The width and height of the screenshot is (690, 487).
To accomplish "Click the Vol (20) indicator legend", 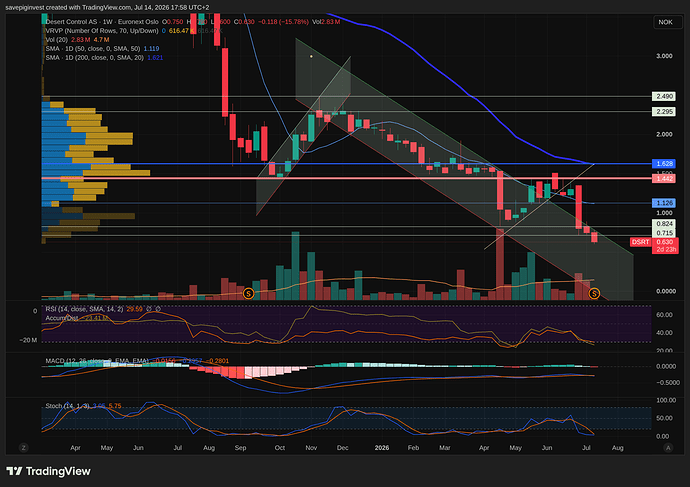I will [56, 40].
